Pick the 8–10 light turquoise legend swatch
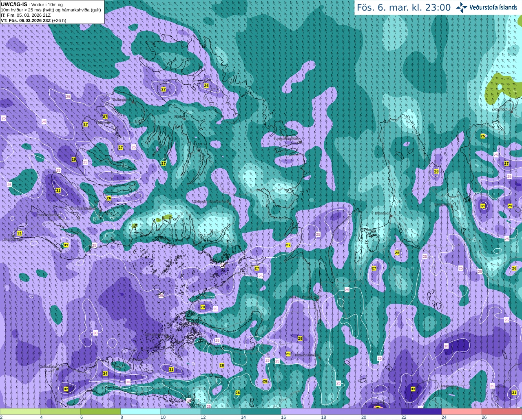Viewport: 522px width, 420px height. pos(140,411)
